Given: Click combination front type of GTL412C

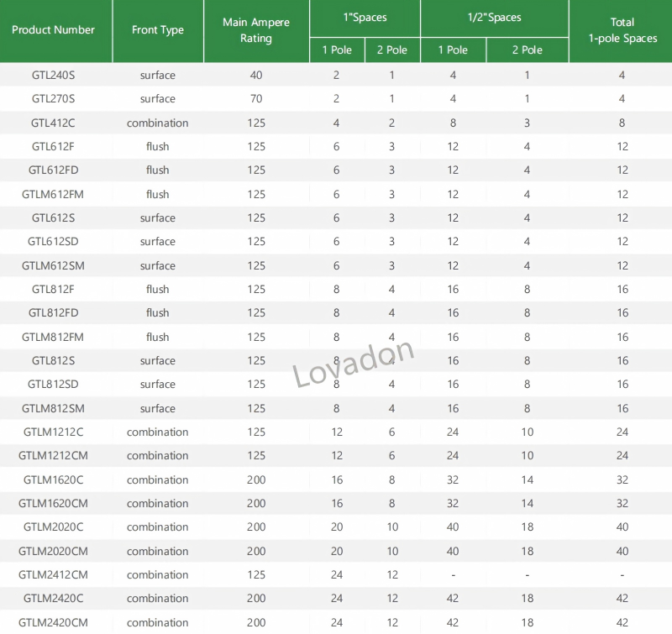Looking at the screenshot, I should point(158,123).
